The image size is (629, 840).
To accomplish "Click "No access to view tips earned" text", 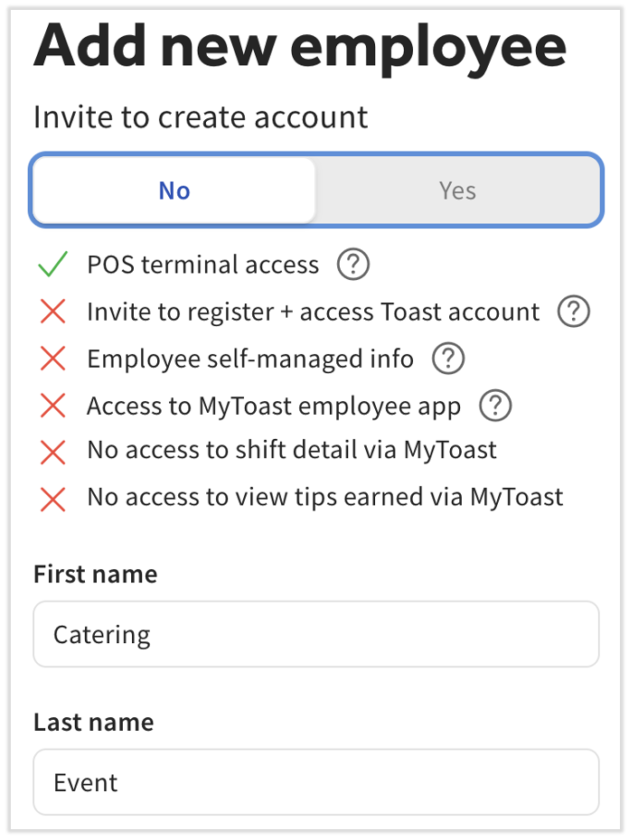I will [324, 497].
